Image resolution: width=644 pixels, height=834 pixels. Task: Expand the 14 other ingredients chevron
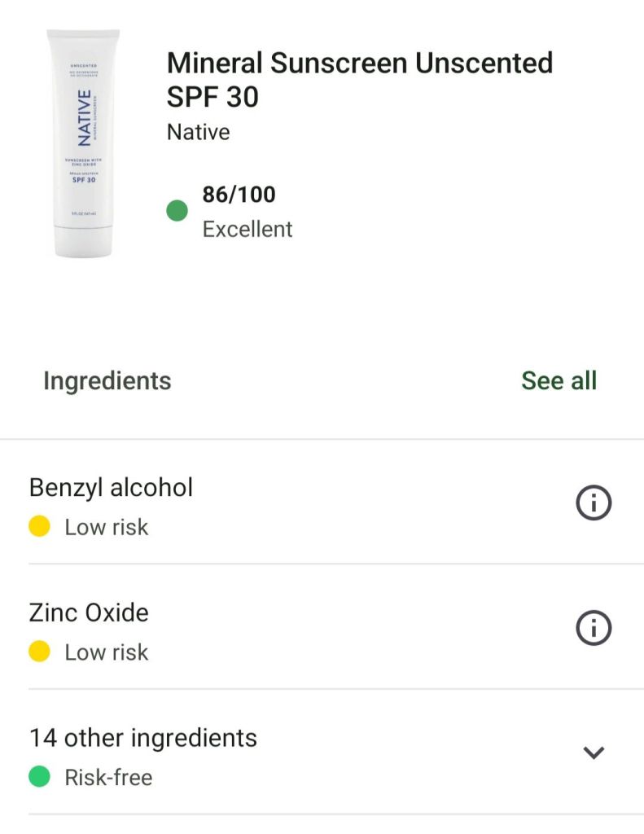[x=594, y=753]
